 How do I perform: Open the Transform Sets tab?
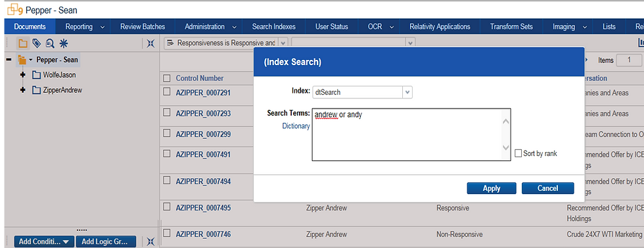(x=511, y=27)
